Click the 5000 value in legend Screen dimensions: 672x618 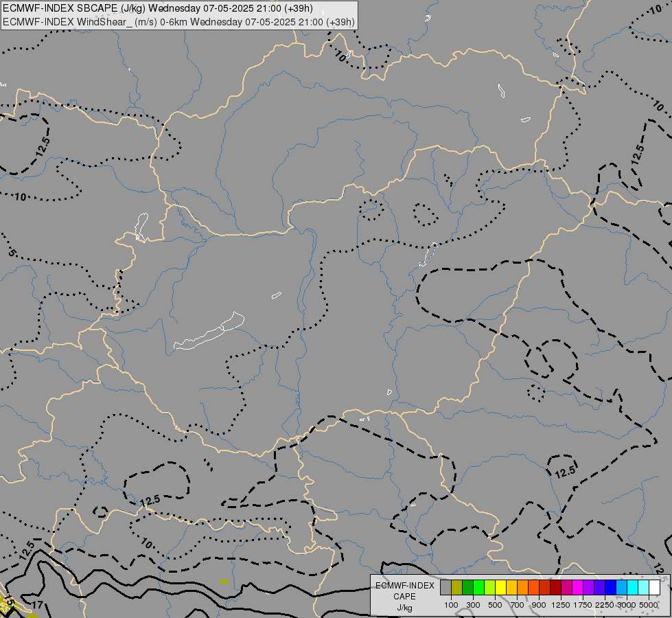click(x=649, y=605)
